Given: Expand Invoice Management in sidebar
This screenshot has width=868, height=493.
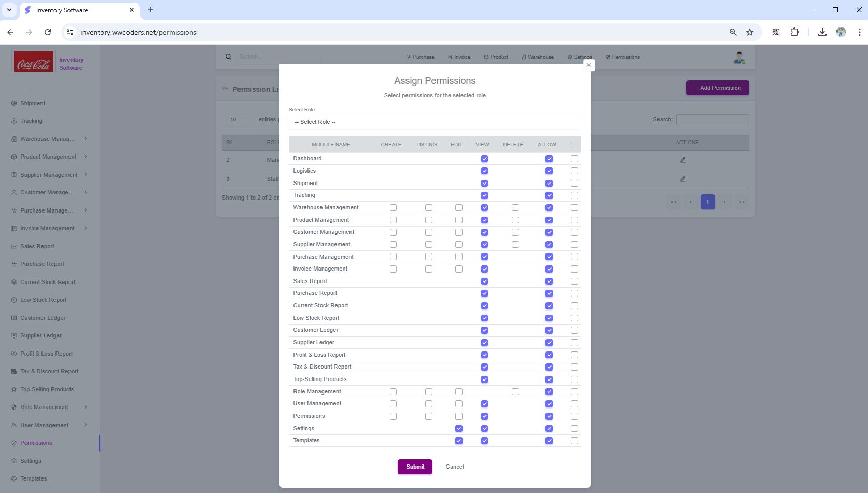Looking at the screenshot, I should [x=86, y=228].
